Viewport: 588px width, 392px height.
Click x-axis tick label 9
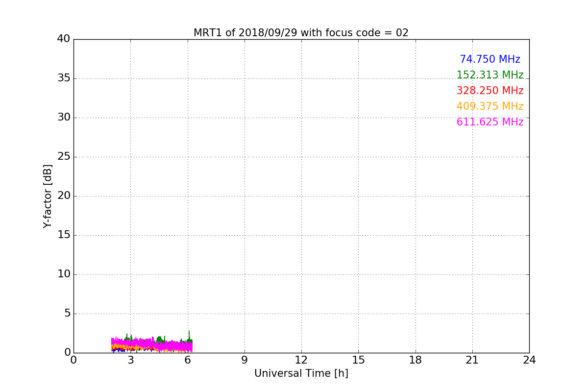point(245,360)
